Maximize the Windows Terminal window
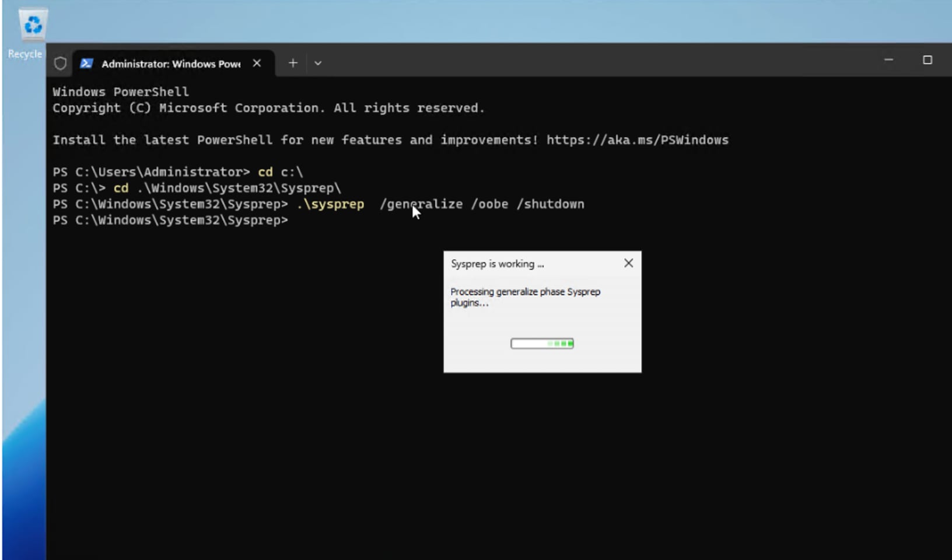 tap(928, 60)
